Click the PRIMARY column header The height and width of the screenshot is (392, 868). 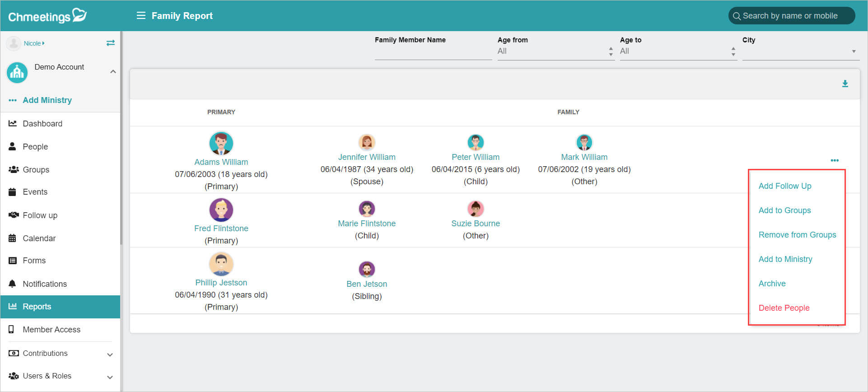point(221,112)
